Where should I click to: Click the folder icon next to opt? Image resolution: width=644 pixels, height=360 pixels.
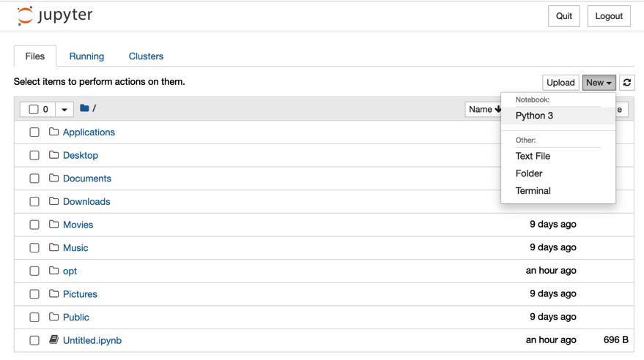[x=53, y=271]
